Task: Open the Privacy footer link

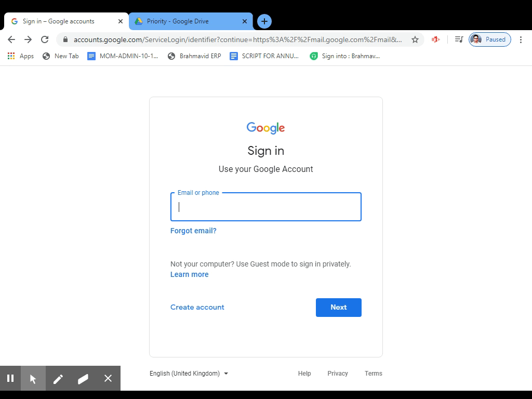Action: (x=338, y=373)
